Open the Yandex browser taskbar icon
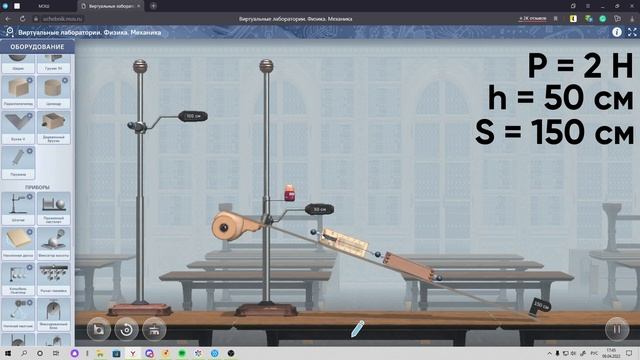The width and height of the screenshot is (640, 360). [x=133, y=353]
